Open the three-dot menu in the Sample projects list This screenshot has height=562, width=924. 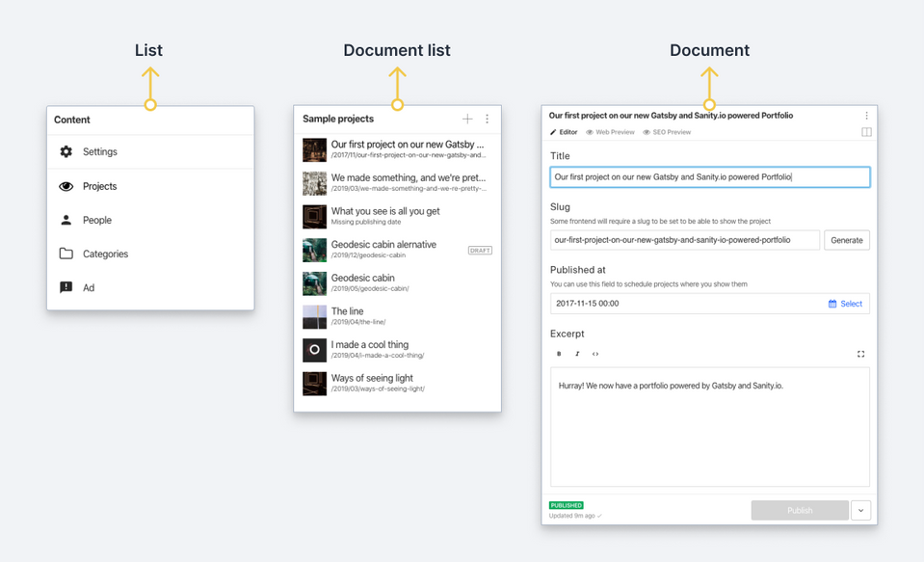click(x=487, y=119)
